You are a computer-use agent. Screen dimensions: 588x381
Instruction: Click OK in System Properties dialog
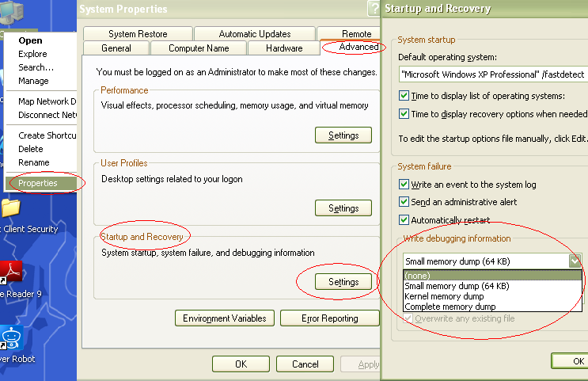click(241, 364)
